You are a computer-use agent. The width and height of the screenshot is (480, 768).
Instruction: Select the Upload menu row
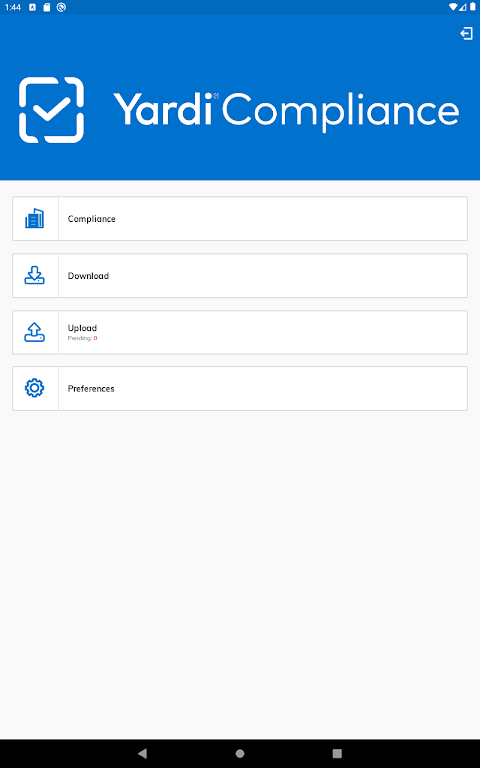point(240,332)
